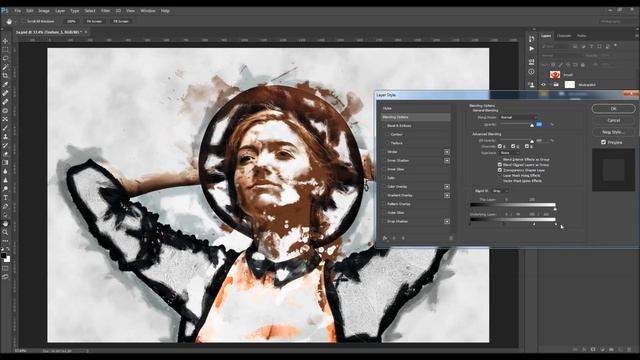Click Lock all layer attributes icon
640x360 pixels.
pyautogui.click(x=583, y=64)
